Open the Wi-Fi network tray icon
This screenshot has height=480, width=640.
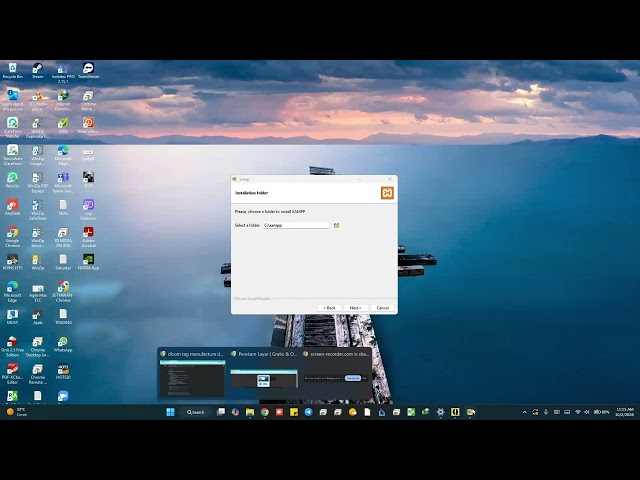click(x=578, y=412)
